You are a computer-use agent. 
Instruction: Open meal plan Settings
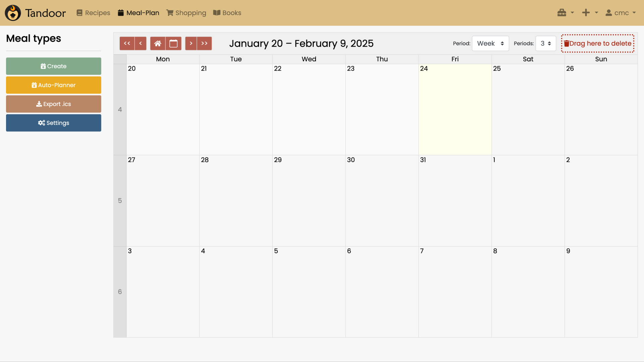click(53, 123)
